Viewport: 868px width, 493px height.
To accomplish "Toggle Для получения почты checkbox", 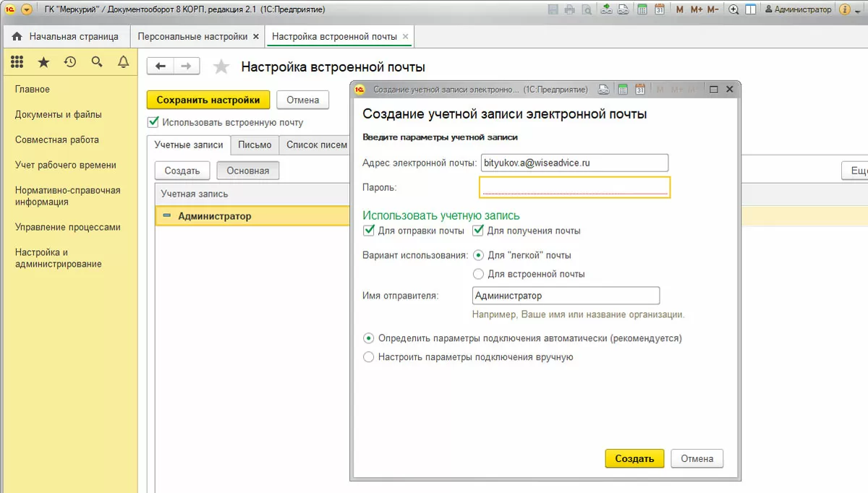I will pyautogui.click(x=477, y=231).
